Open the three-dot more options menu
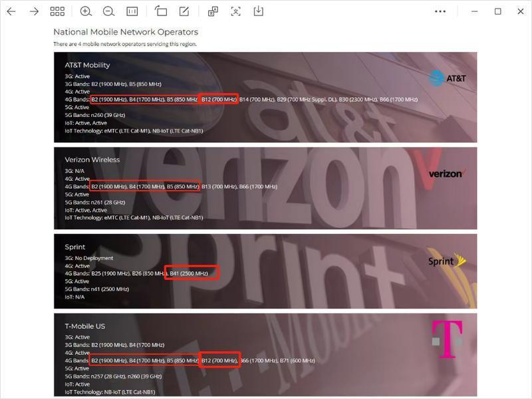This screenshot has height=399, width=532. pos(440,11)
